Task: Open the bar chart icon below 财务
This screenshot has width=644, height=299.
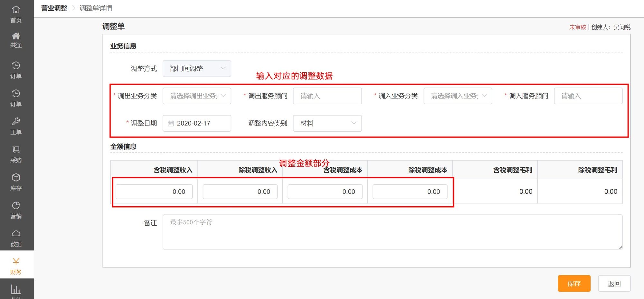Action: (16, 289)
